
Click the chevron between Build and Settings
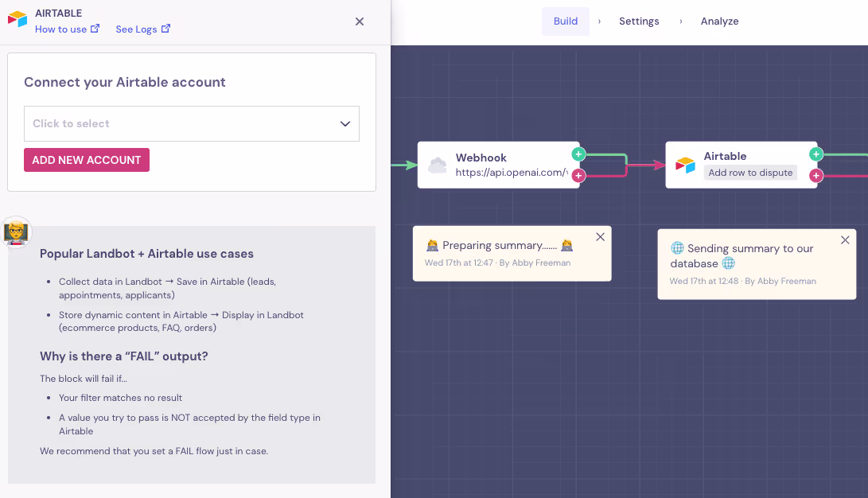click(x=600, y=21)
